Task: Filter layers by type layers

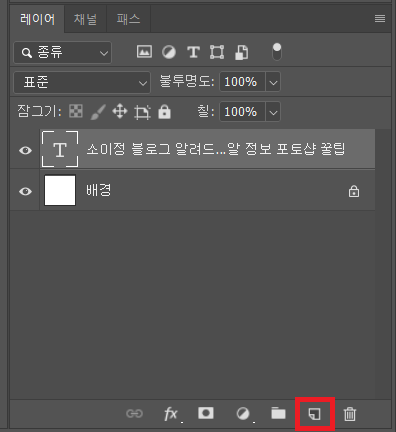Action: (193, 52)
